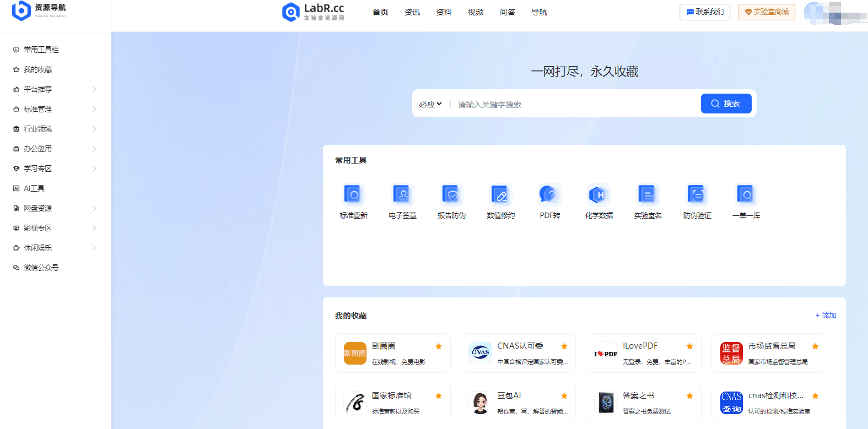Open the 问答 nav item
This screenshot has width=868, height=429.
[x=507, y=12]
